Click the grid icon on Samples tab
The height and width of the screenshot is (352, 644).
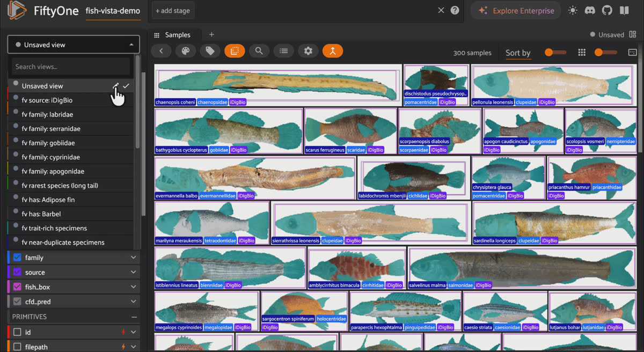click(157, 35)
